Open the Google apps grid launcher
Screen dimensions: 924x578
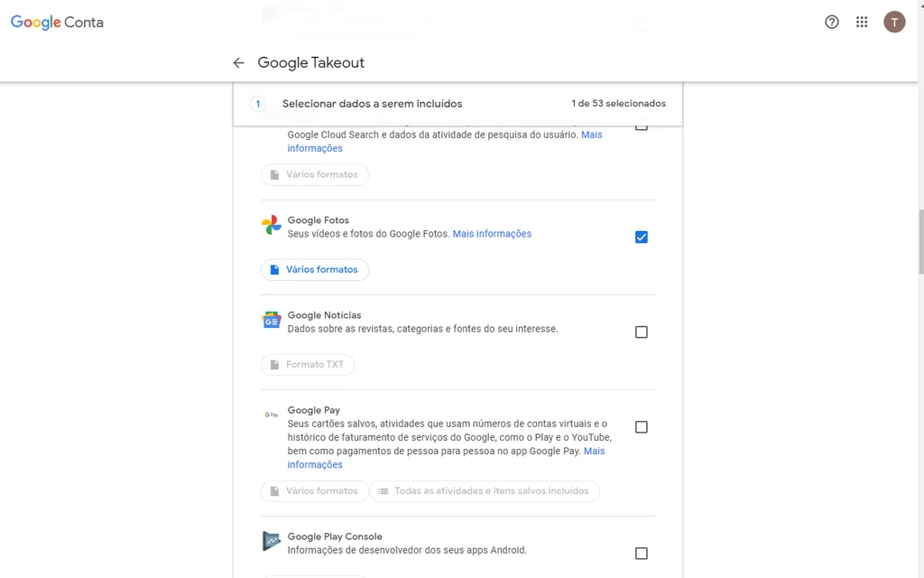pyautogui.click(x=862, y=23)
